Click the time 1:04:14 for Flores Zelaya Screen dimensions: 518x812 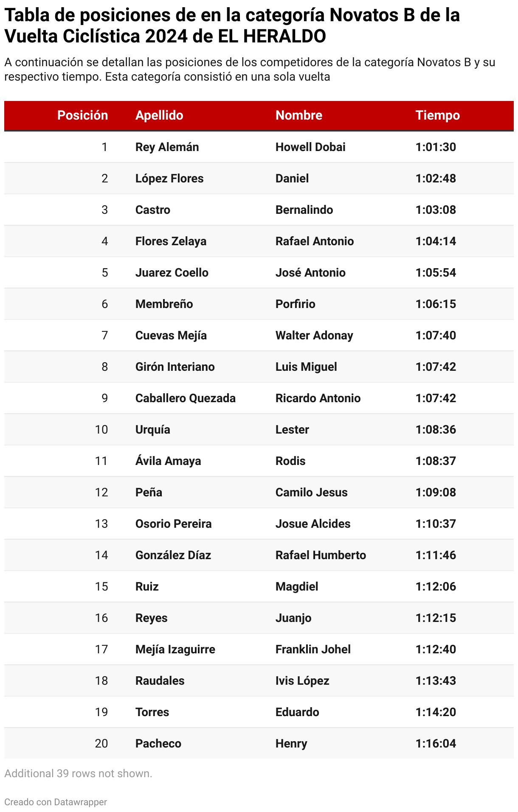tap(436, 241)
